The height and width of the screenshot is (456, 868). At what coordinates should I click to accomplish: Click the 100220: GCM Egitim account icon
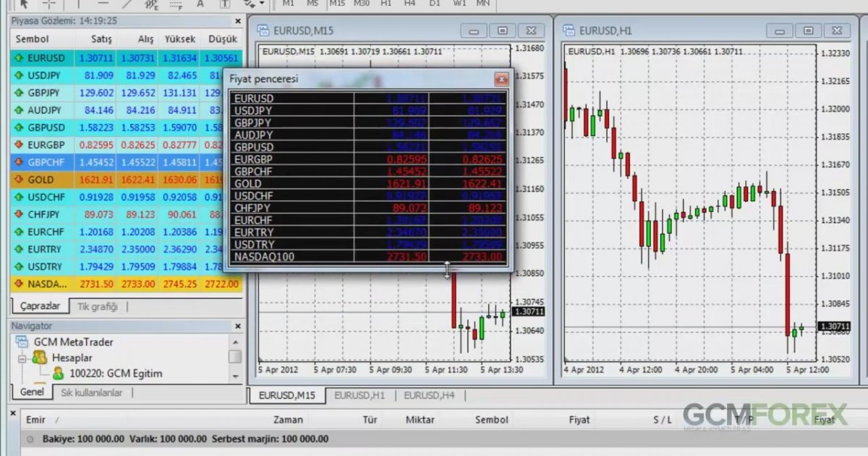59,373
